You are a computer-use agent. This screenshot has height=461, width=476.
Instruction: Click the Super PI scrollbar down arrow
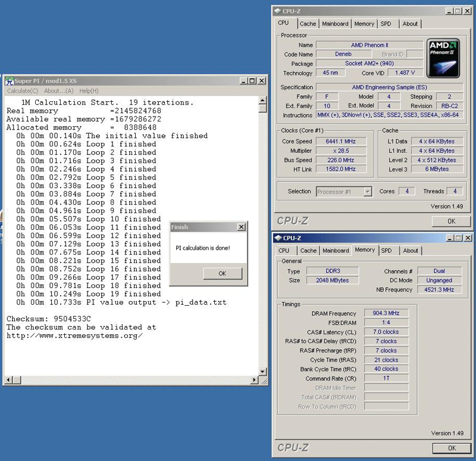pyautogui.click(x=263, y=372)
